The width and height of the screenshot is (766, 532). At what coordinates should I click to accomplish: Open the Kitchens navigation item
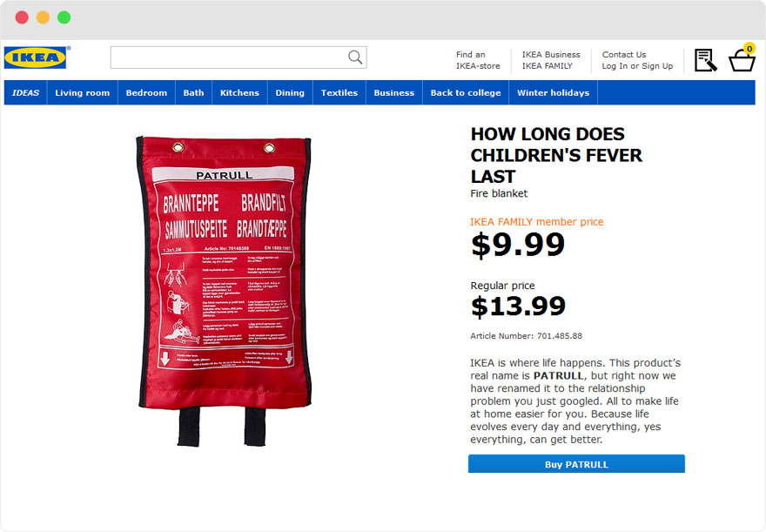[239, 92]
